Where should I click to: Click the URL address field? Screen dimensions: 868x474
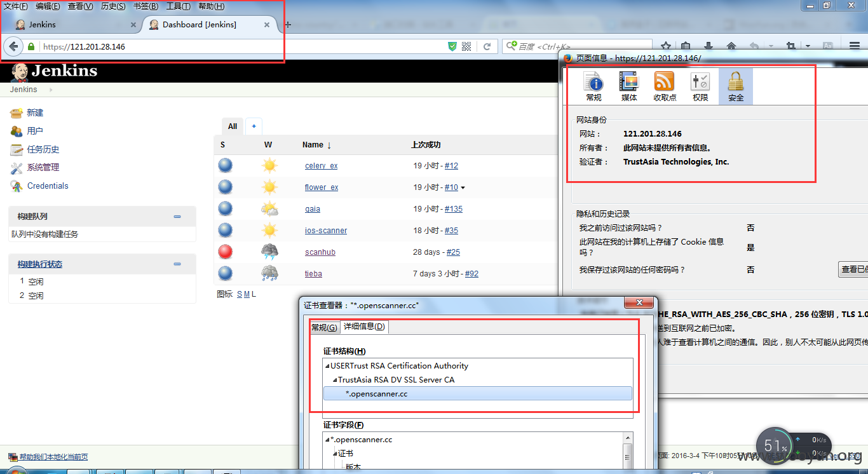click(x=241, y=46)
